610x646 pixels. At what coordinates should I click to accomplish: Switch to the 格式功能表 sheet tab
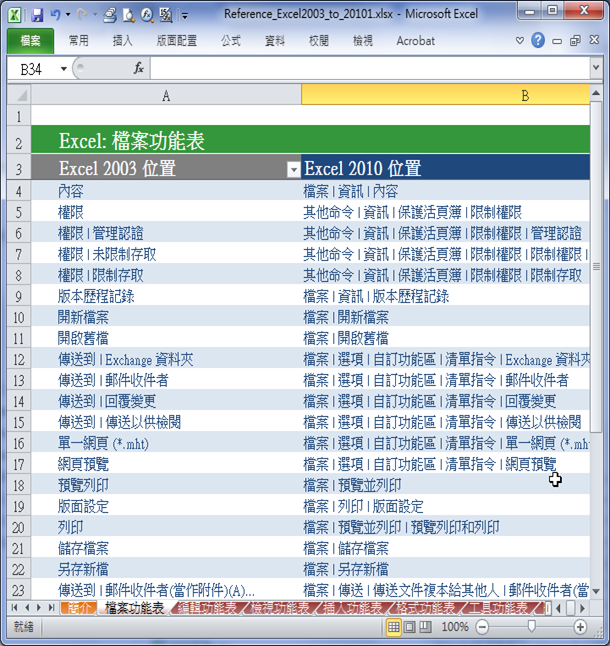[425, 608]
